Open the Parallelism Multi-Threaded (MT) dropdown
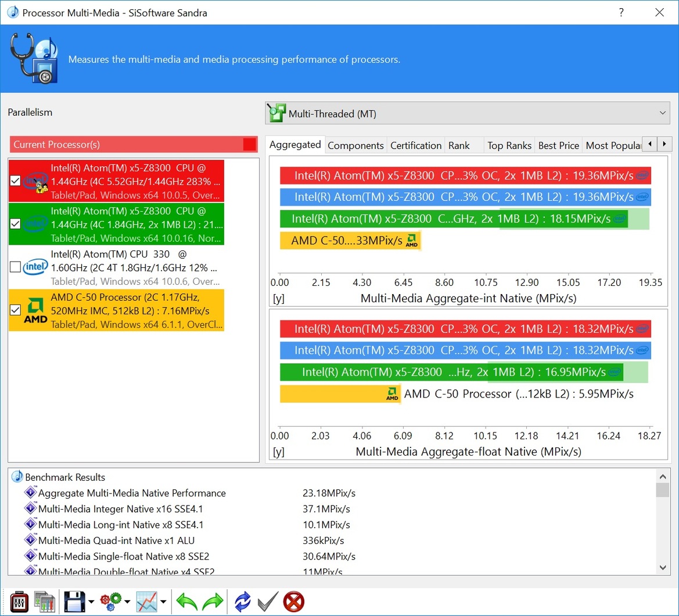 coord(468,113)
